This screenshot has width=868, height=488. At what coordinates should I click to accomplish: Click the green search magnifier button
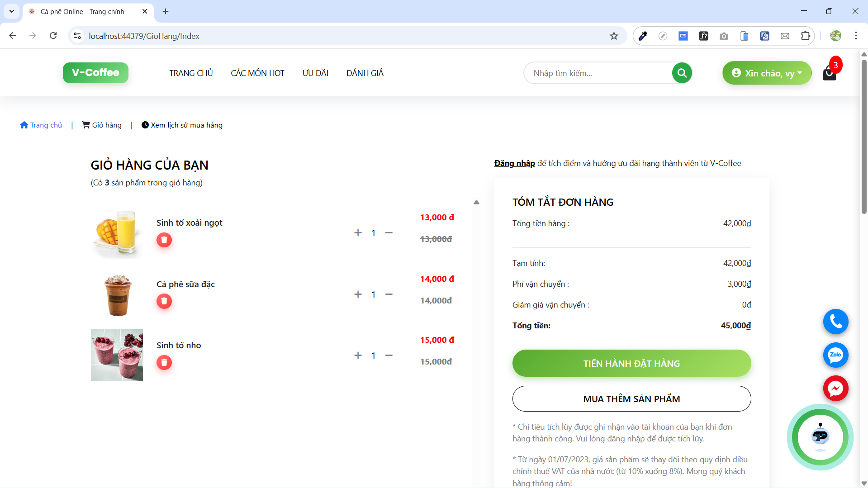pos(682,73)
